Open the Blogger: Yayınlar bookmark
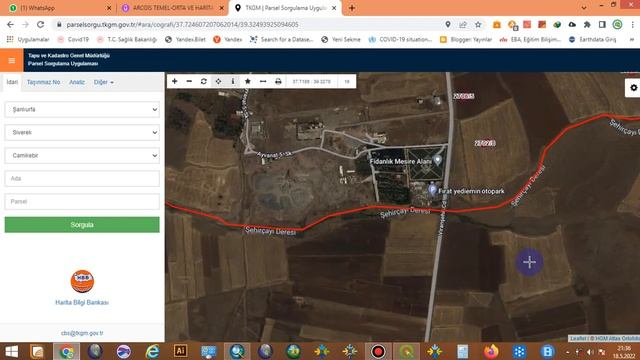The height and width of the screenshot is (360, 640). coord(466,39)
